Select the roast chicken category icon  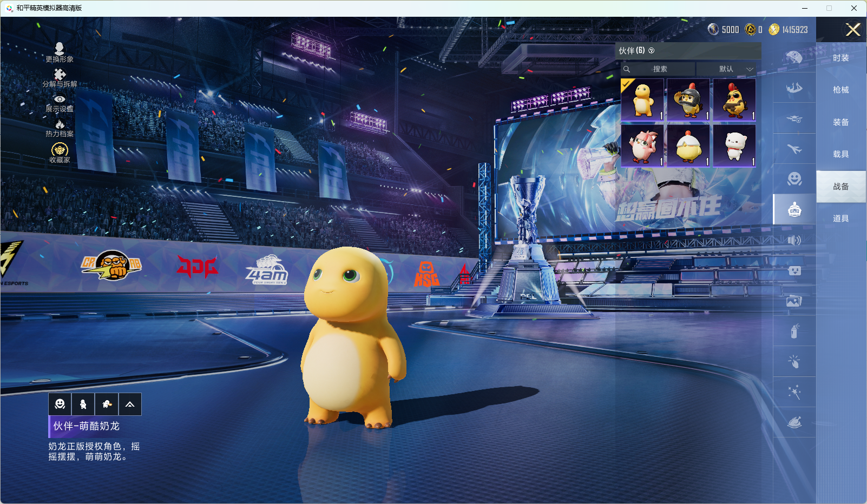point(794,422)
